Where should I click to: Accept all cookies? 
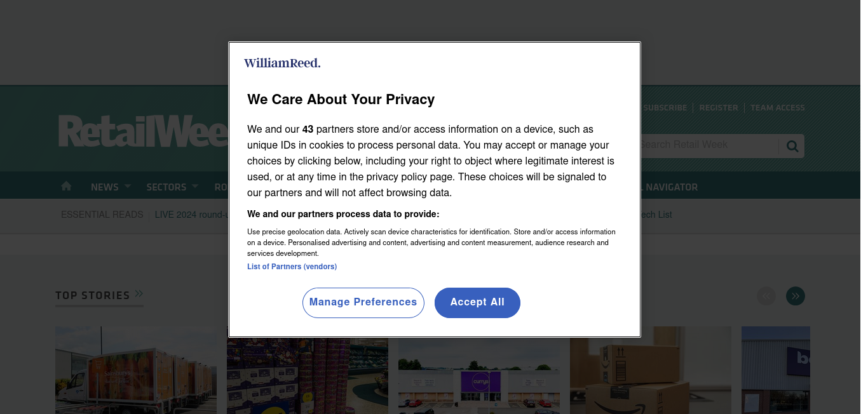pyautogui.click(x=477, y=302)
